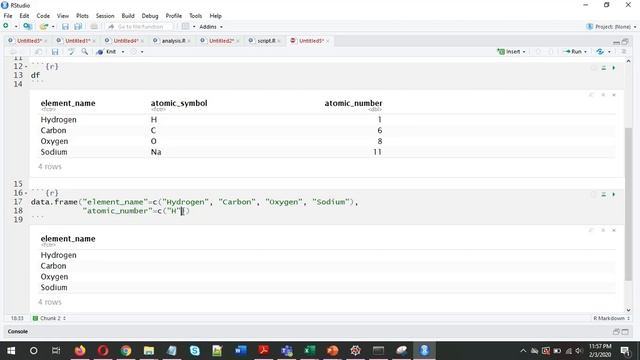Screen dimensions: 640x360
Task: Click atomic_symbol column header
Action: click(x=179, y=103)
